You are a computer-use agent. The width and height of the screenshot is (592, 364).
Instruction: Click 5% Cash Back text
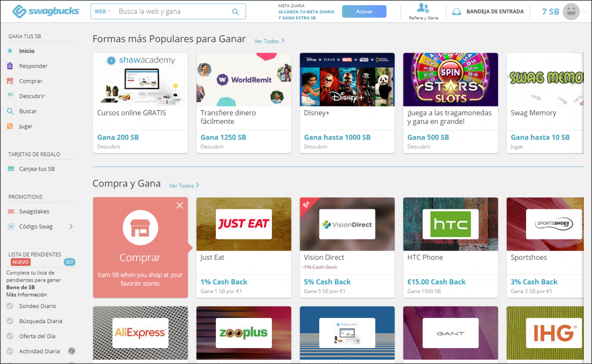(x=327, y=282)
